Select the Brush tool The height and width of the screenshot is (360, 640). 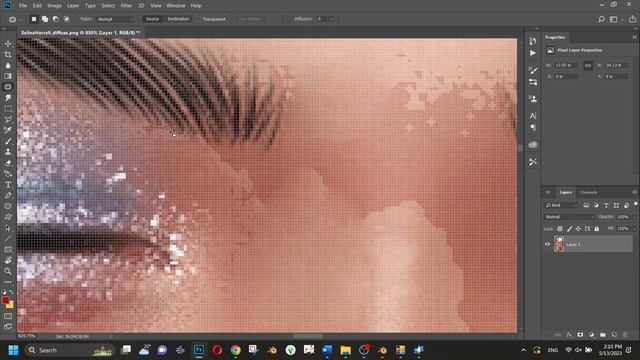tap(8, 141)
